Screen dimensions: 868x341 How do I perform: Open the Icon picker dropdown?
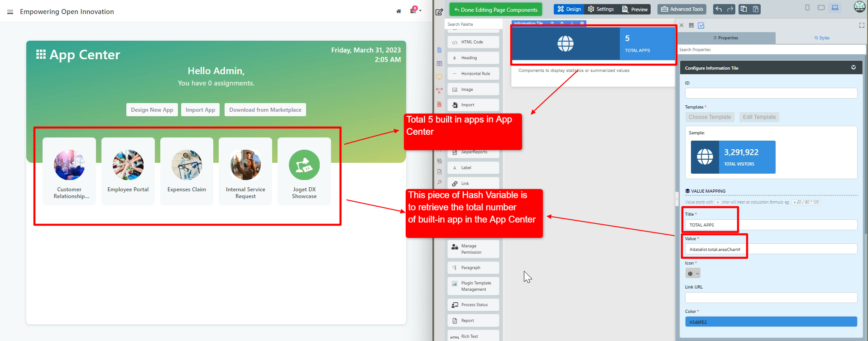click(693, 274)
